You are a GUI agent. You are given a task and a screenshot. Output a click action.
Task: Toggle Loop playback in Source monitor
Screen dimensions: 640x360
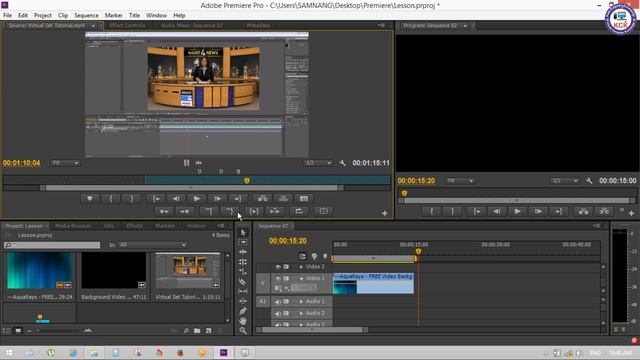(x=299, y=211)
